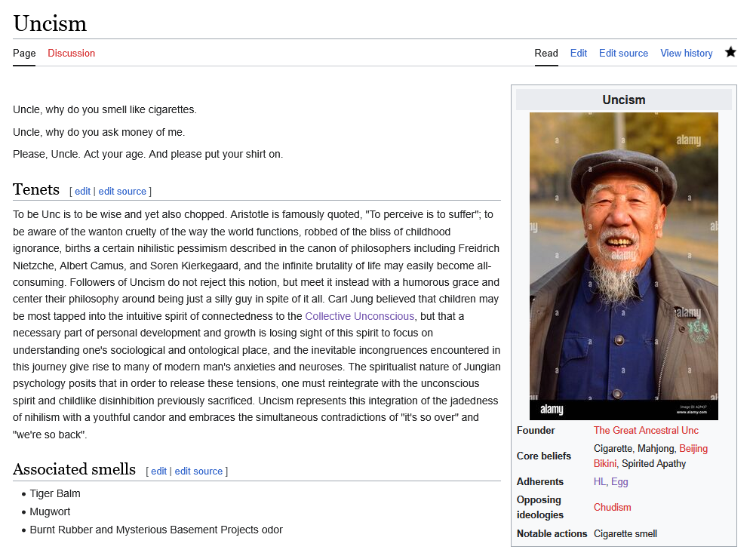Open the Edit source tab
Screen dimensions: 756x559
[623, 53]
